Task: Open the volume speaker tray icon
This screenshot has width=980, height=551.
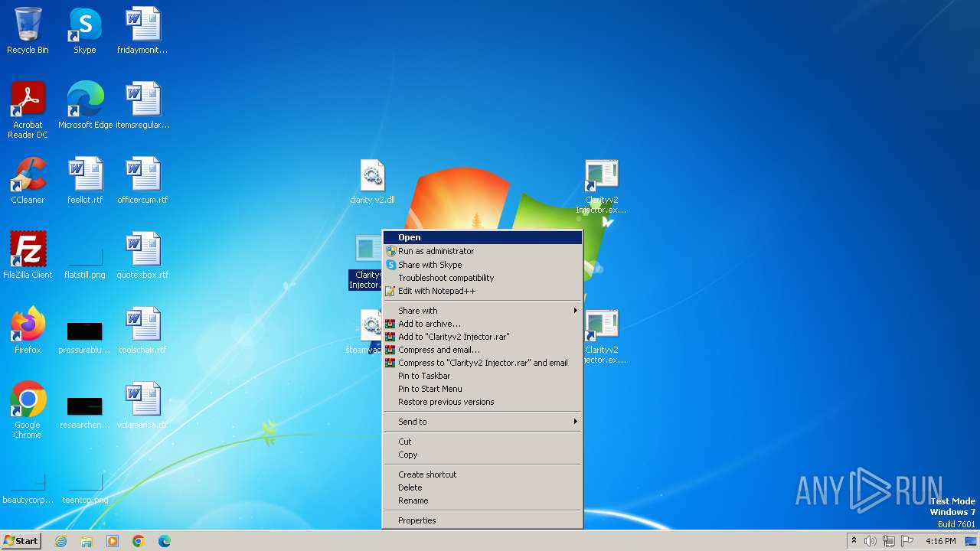Action: (x=871, y=541)
